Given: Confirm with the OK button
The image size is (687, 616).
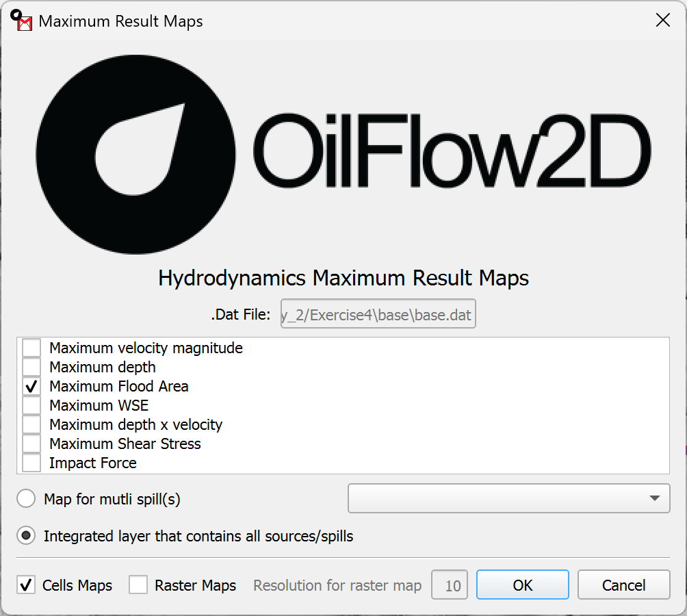Looking at the screenshot, I should (x=523, y=585).
